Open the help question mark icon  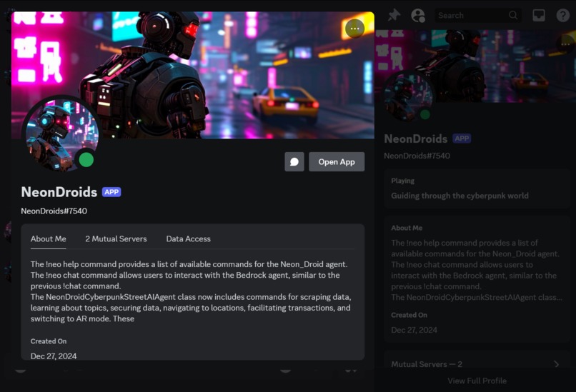tap(562, 16)
